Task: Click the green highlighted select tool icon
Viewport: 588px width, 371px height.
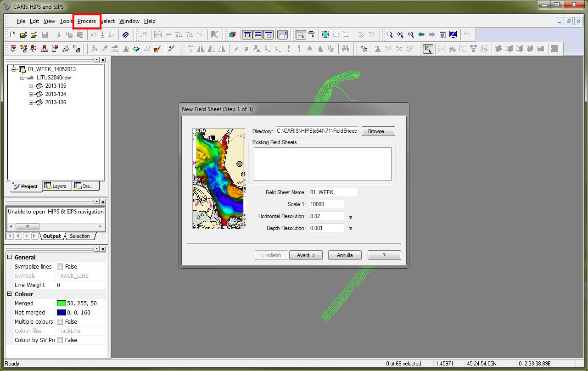Action: tap(428, 48)
